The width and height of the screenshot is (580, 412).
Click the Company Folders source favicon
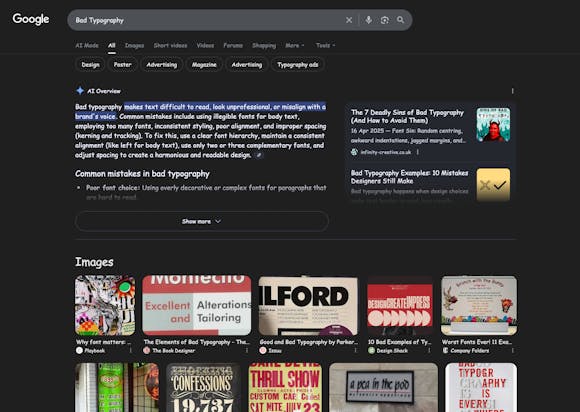[x=445, y=350]
